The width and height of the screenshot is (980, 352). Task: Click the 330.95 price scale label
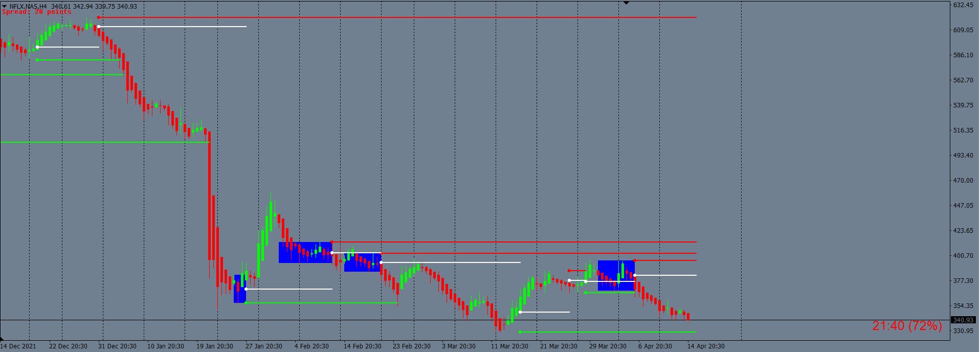(963, 331)
